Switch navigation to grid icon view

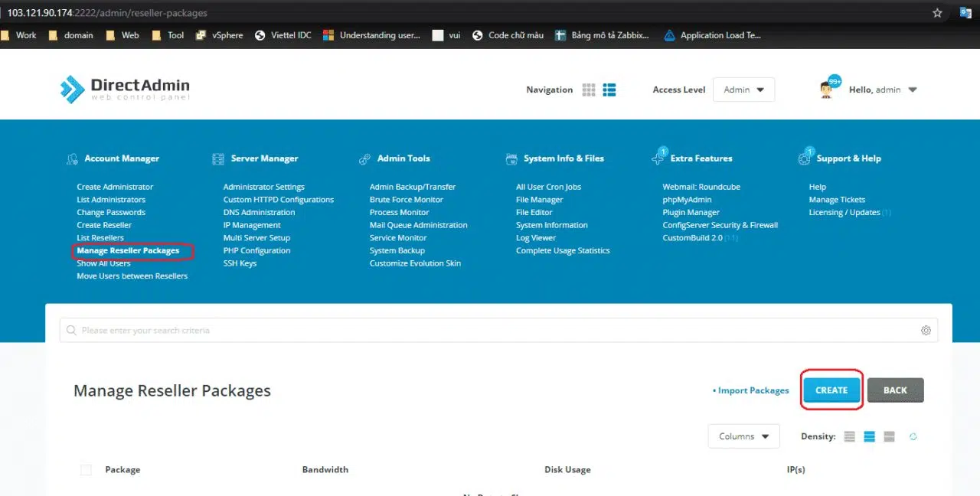pos(589,90)
